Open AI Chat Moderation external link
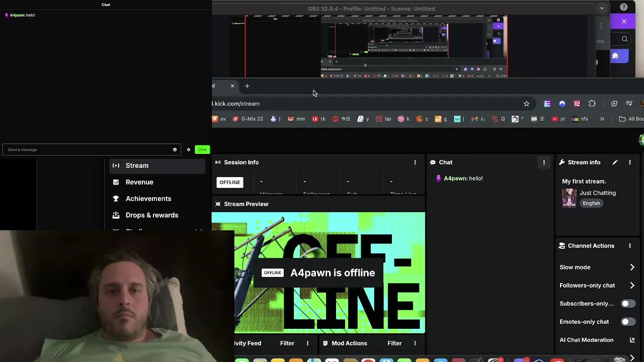This screenshot has width=644, height=362. pyautogui.click(x=632, y=340)
